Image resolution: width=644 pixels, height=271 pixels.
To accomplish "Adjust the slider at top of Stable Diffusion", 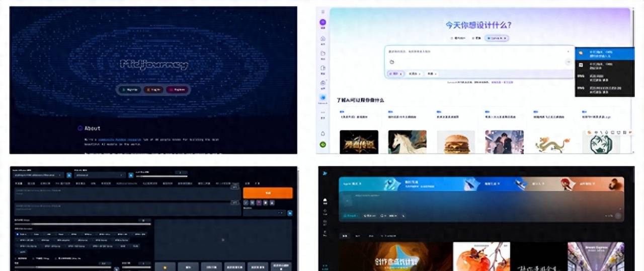I will click(x=161, y=176).
